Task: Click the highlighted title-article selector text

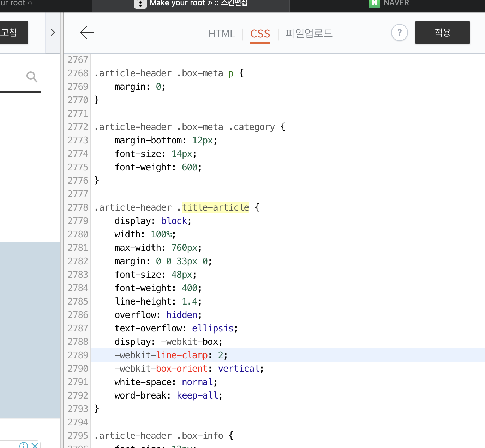Action: tap(215, 207)
